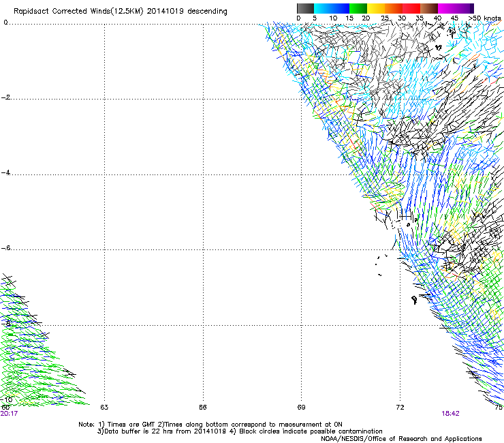Click the blue 10-15 knots legend swatch

click(x=341, y=8)
